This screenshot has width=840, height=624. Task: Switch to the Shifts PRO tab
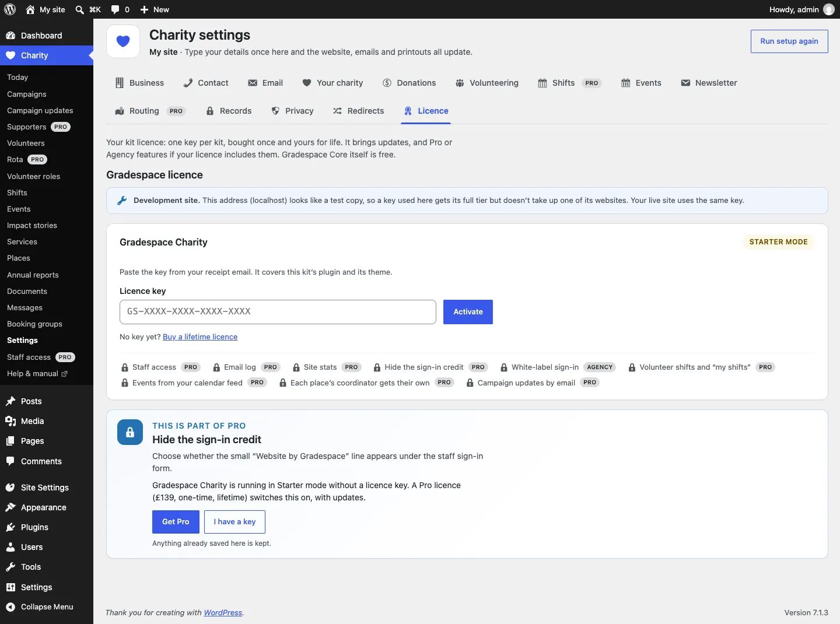pos(569,83)
